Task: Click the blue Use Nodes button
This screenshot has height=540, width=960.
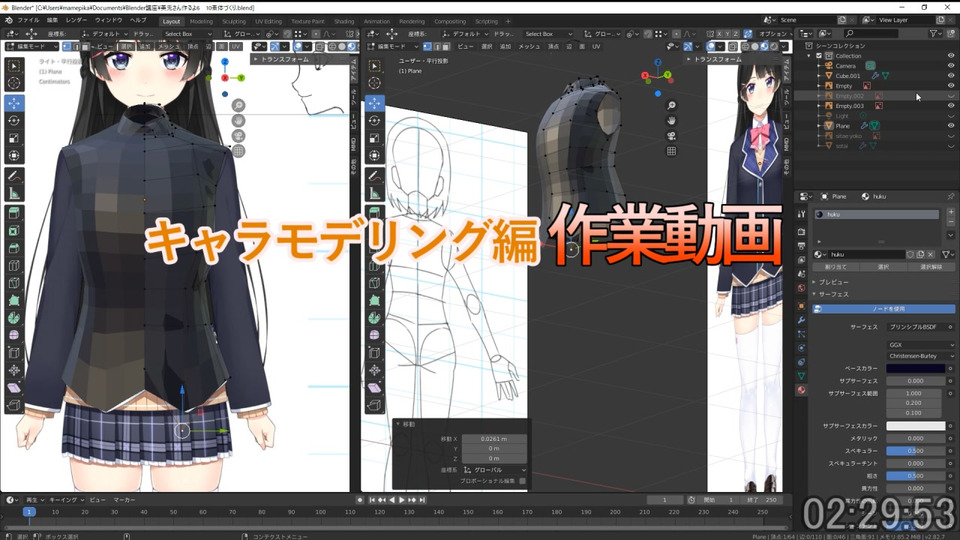Action: pyautogui.click(x=883, y=309)
